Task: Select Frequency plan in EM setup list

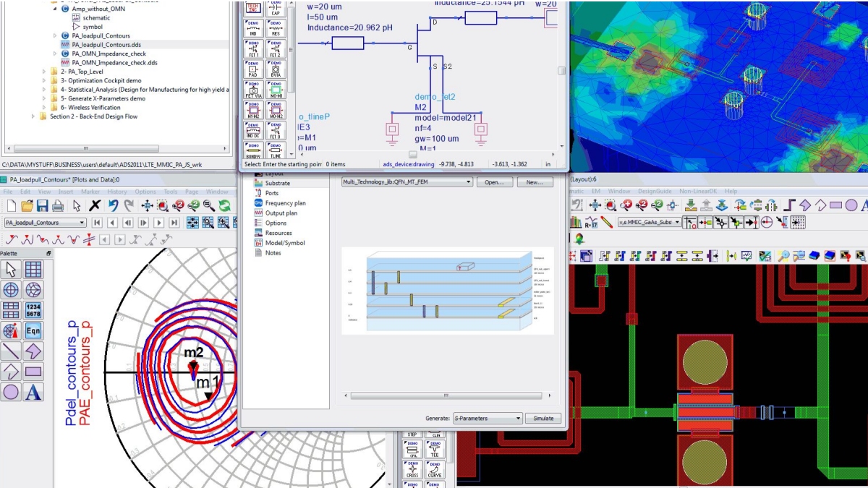Action: (x=285, y=203)
